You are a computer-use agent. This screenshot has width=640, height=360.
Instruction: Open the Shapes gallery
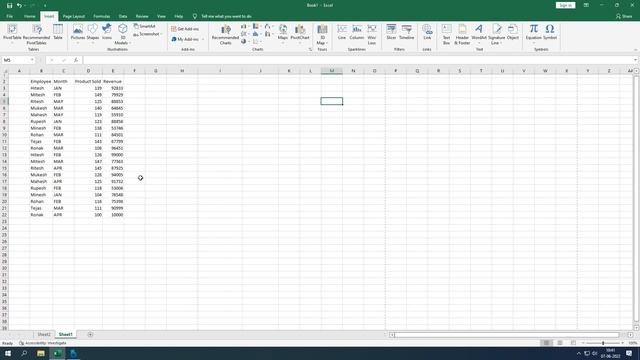pos(93,33)
